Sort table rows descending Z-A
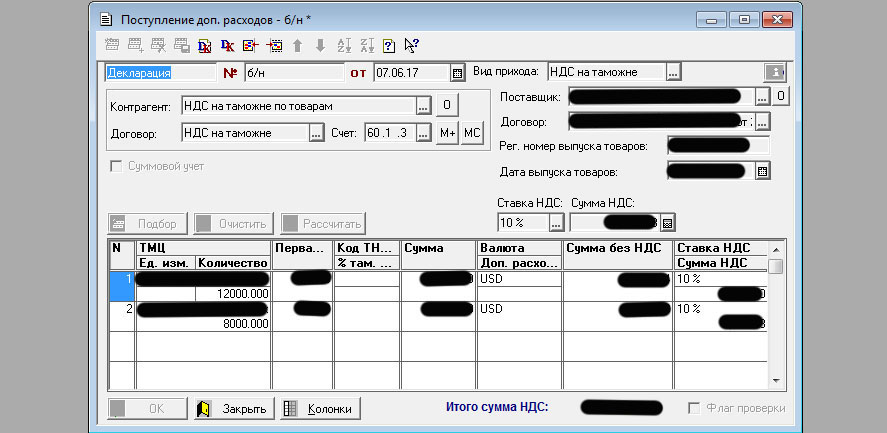 (x=367, y=45)
